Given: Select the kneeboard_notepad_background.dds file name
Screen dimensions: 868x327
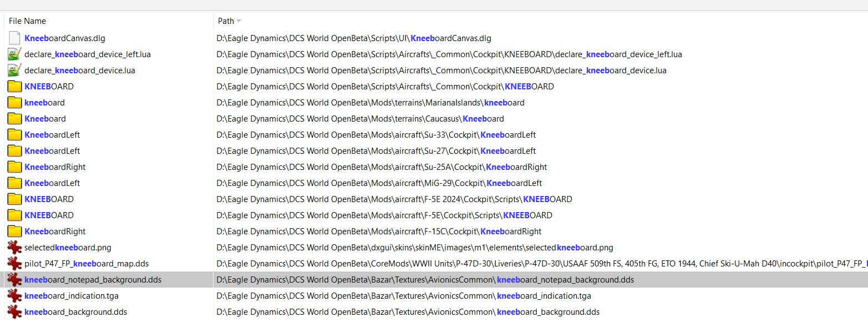Looking at the screenshot, I should (93, 280).
